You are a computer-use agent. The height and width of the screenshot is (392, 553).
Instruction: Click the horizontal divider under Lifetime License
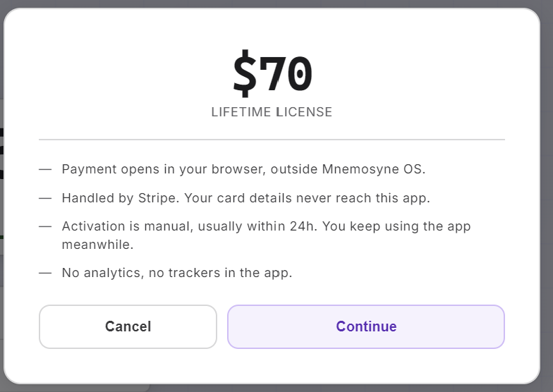click(x=272, y=140)
